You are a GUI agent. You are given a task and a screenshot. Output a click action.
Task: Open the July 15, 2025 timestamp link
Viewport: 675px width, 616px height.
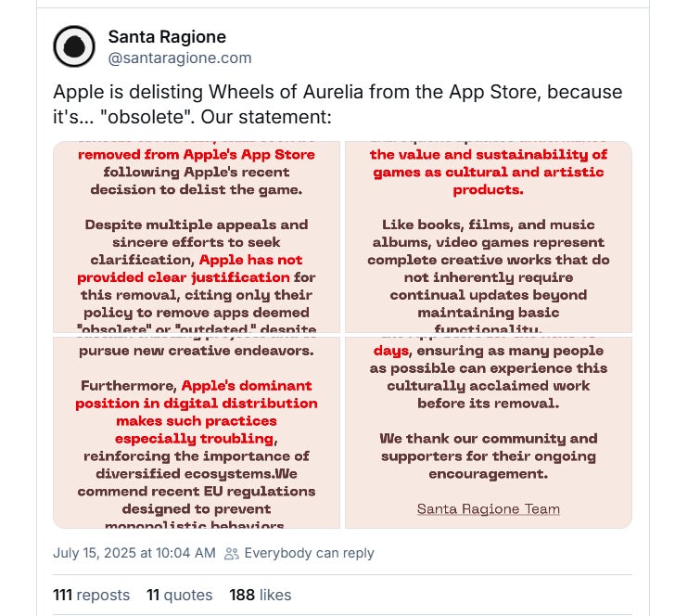(134, 553)
